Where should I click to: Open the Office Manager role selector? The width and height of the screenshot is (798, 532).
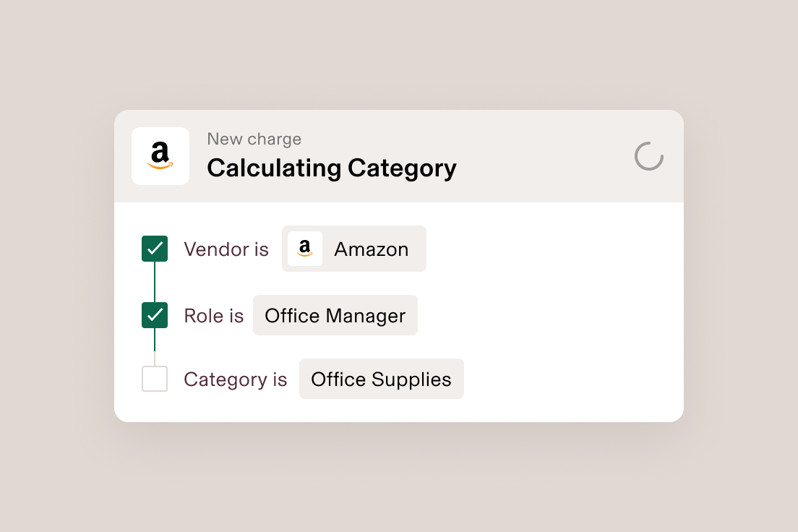point(335,315)
